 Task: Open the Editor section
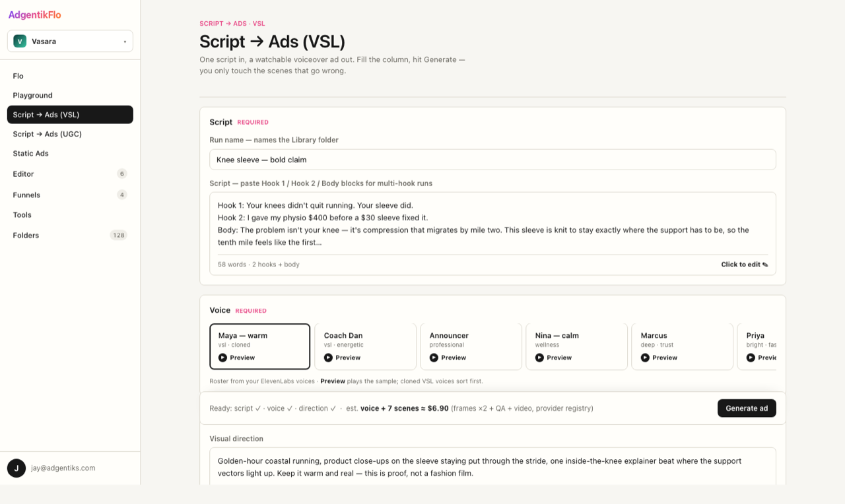pos(70,174)
